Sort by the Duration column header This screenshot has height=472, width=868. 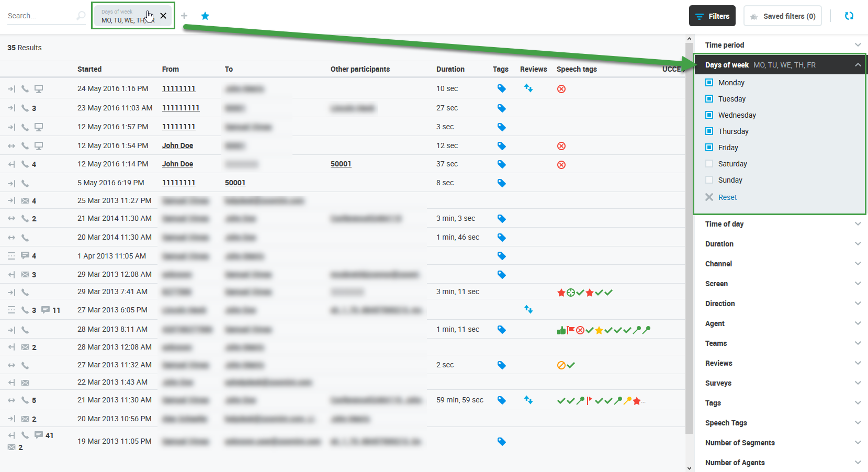pyautogui.click(x=450, y=69)
